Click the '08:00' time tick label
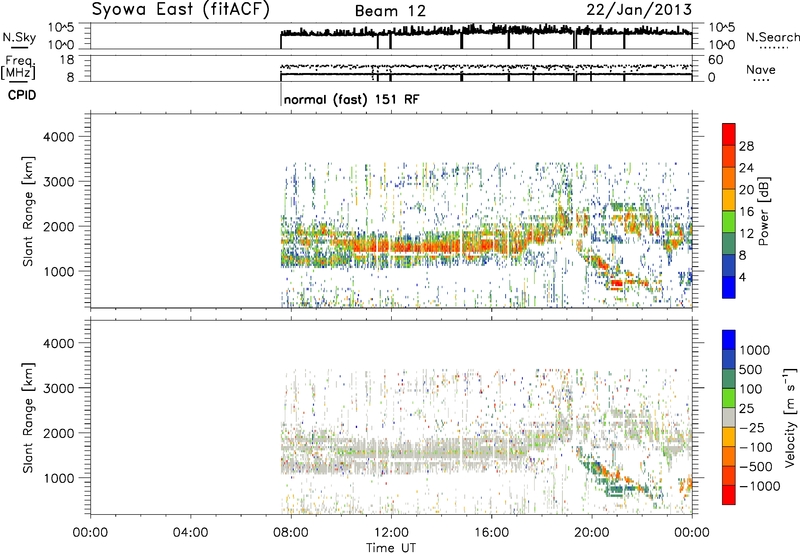Image resolution: width=800 pixels, height=554 pixels. pos(291,533)
